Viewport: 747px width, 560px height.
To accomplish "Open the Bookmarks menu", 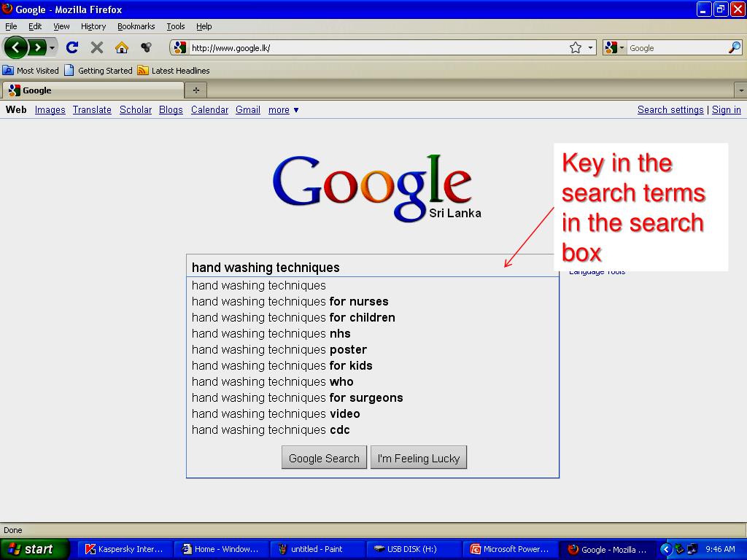I will (136, 26).
